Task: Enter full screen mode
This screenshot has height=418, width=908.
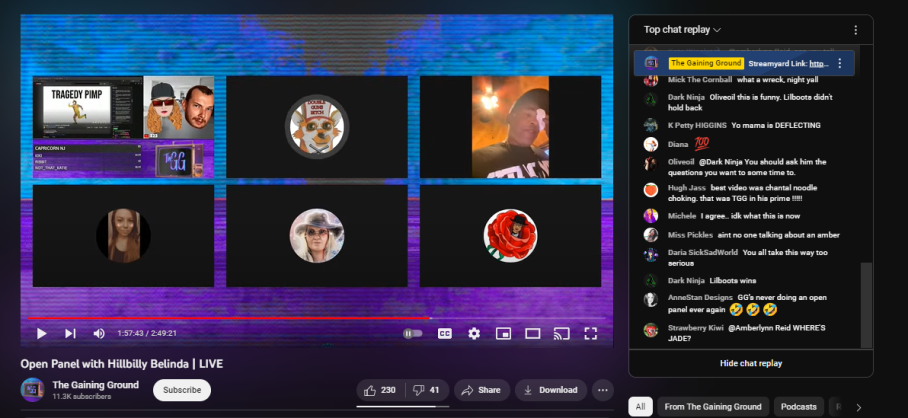Action: [591, 333]
